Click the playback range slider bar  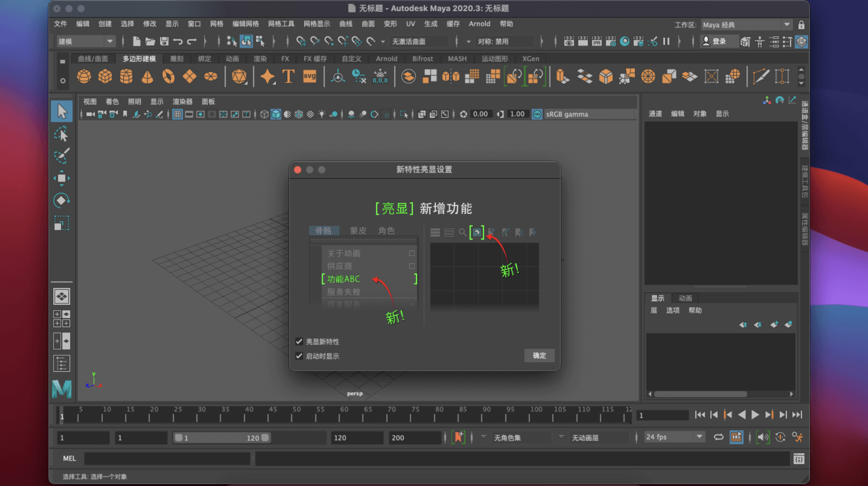coord(221,438)
